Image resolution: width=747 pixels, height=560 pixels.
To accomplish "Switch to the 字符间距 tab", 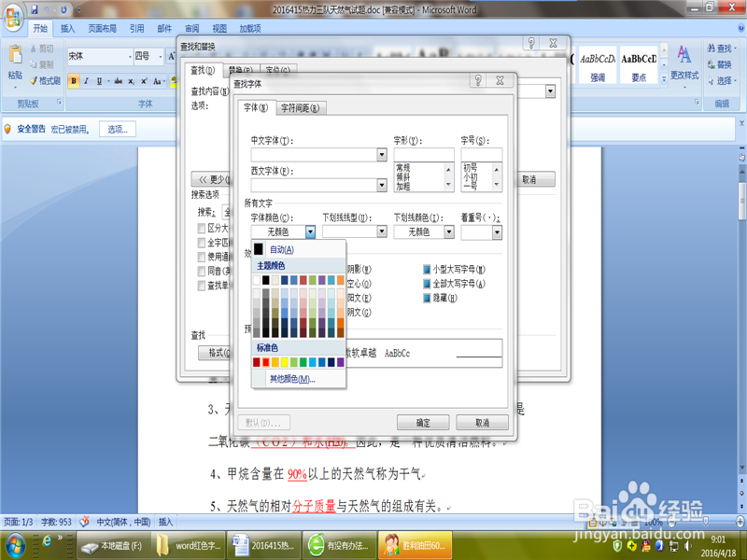I will coord(300,107).
